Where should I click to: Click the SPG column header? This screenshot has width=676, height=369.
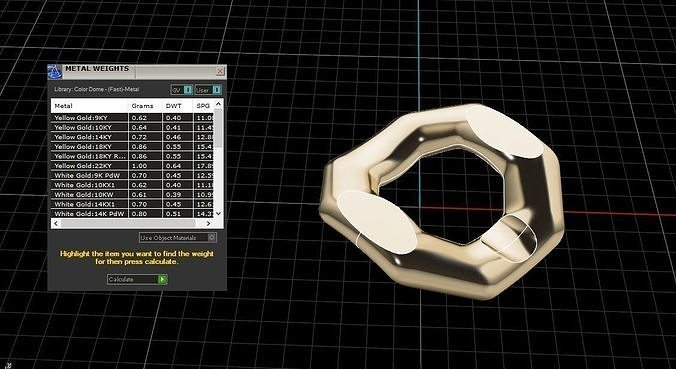(203, 106)
